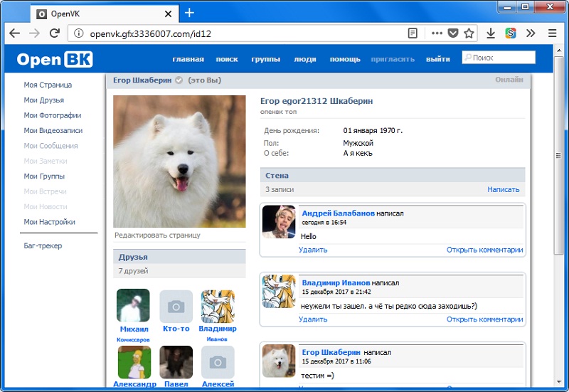Select the OpenVK browser tab
Screen dimensions: 569x392
tap(105, 14)
